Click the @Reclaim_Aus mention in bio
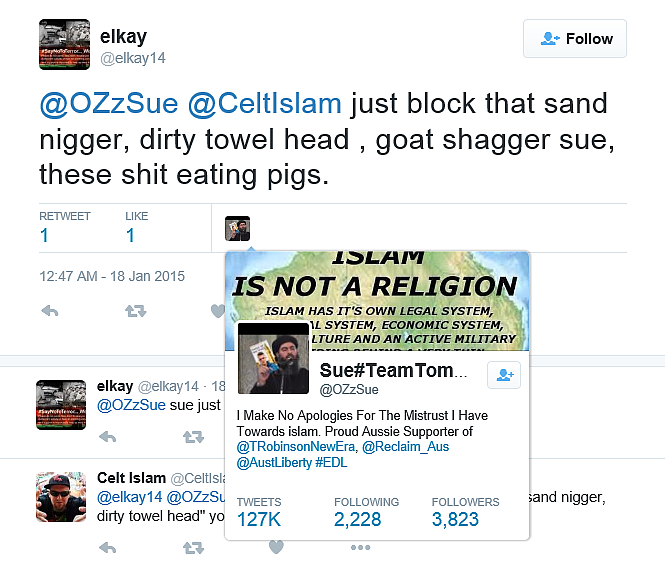665x566 pixels. (405, 445)
